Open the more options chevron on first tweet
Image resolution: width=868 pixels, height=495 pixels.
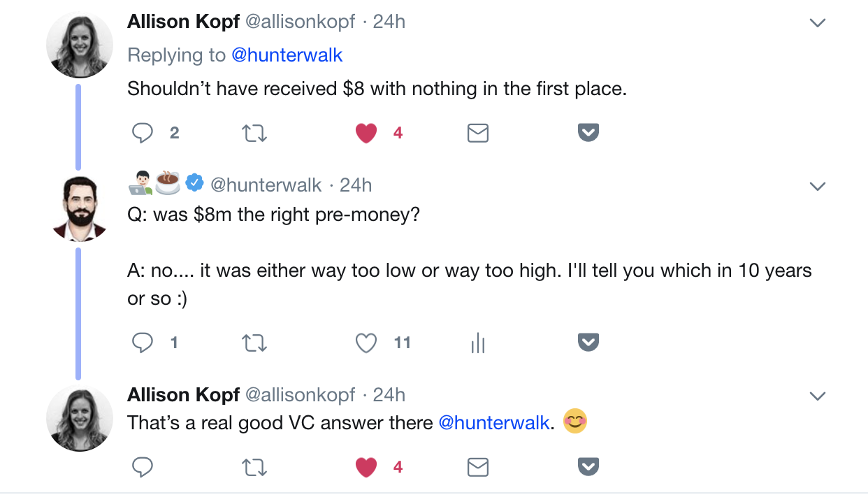(x=817, y=23)
